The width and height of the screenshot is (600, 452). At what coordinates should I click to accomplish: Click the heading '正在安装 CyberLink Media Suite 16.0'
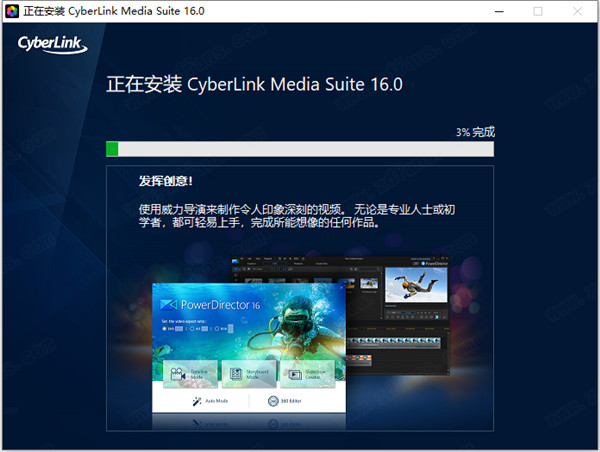(254, 84)
